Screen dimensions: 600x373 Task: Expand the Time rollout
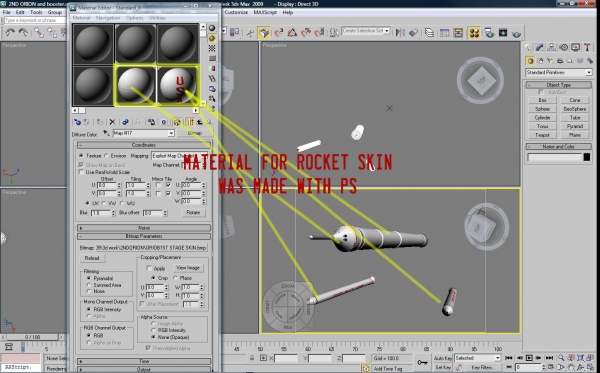(144, 361)
